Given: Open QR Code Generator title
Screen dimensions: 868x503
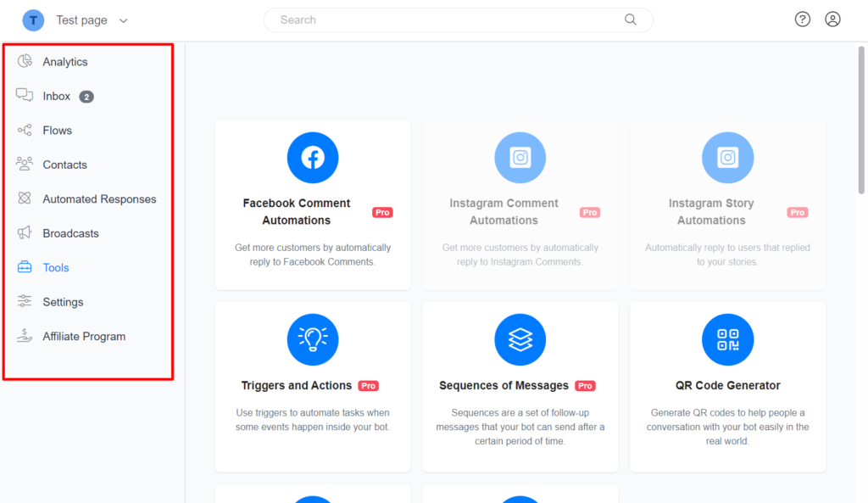Looking at the screenshot, I should tap(728, 385).
